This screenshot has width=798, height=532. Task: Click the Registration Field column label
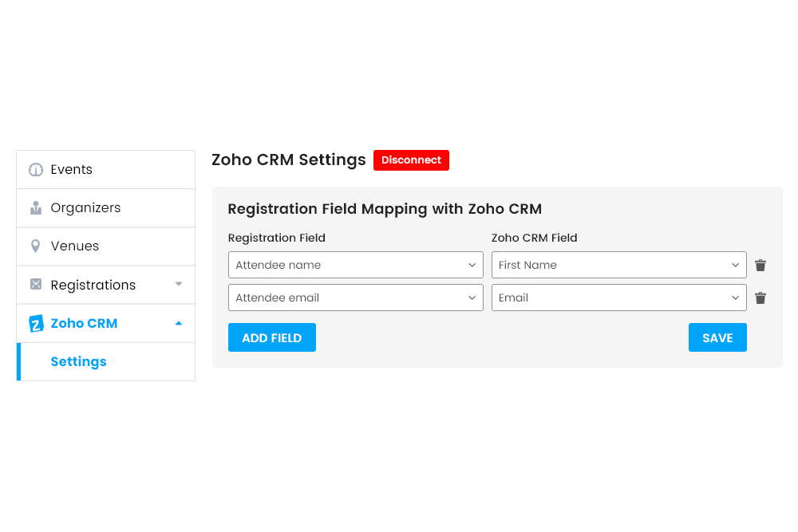tap(277, 238)
